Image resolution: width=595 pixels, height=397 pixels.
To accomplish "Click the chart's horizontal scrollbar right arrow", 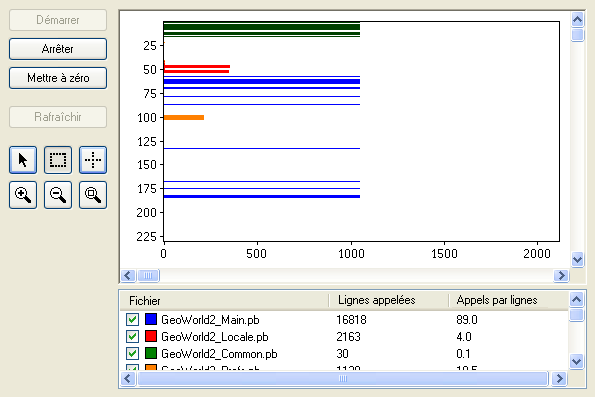I will (x=561, y=276).
